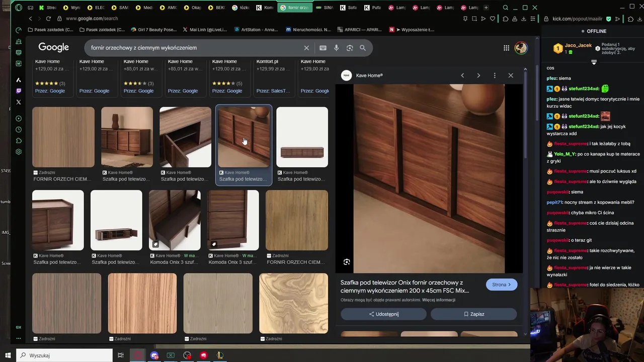Open sidebar settings gear icon
Image resolution: width=644 pixels, height=362 pixels.
coord(19,152)
